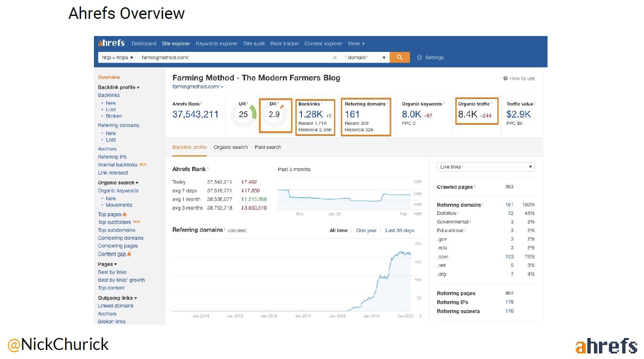The width and height of the screenshot is (644, 359).
Task: Select the One year chart range
Action: pos(366,230)
